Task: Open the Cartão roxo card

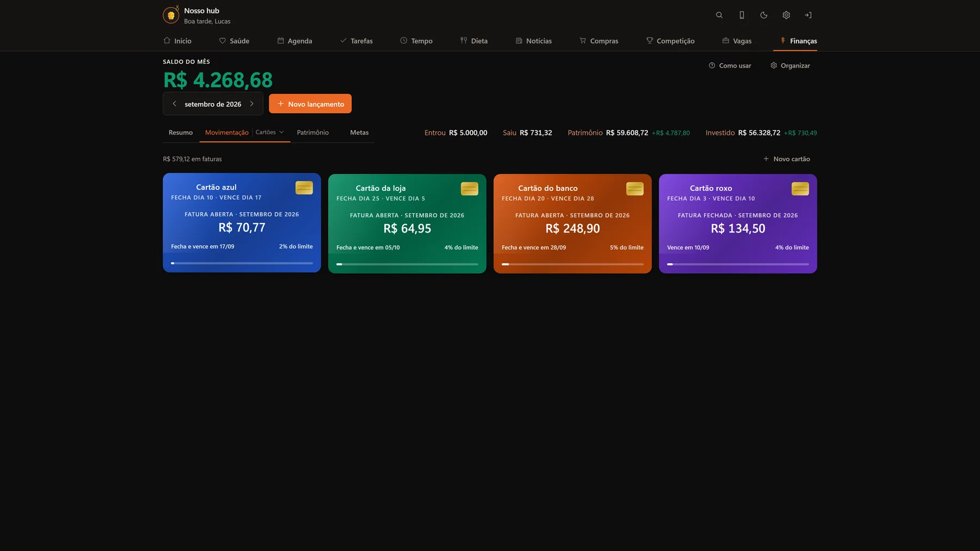Action: click(x=738, y=224)
